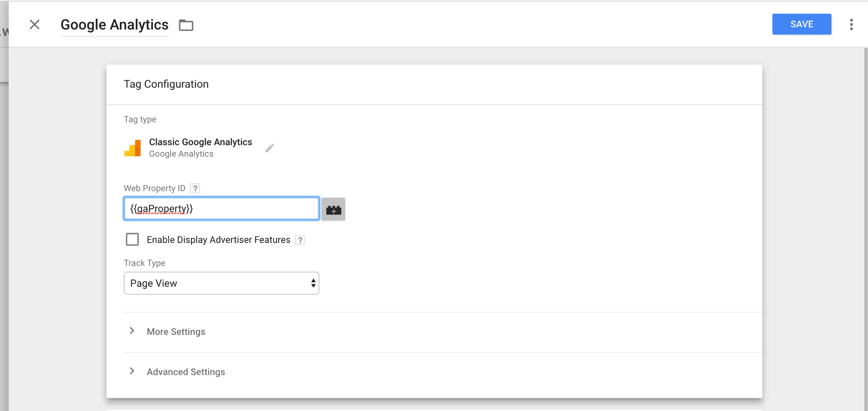868x411 pixels.
Task: Open the Track Type dropdown
Action: pyautogui.click(x=221, y=283)
